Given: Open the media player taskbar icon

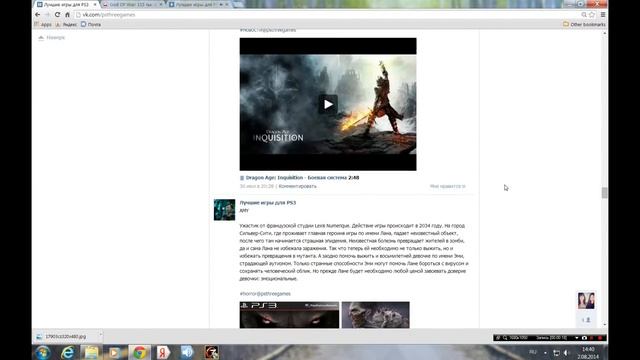Looking at the screenshot, I should (115, 352).
